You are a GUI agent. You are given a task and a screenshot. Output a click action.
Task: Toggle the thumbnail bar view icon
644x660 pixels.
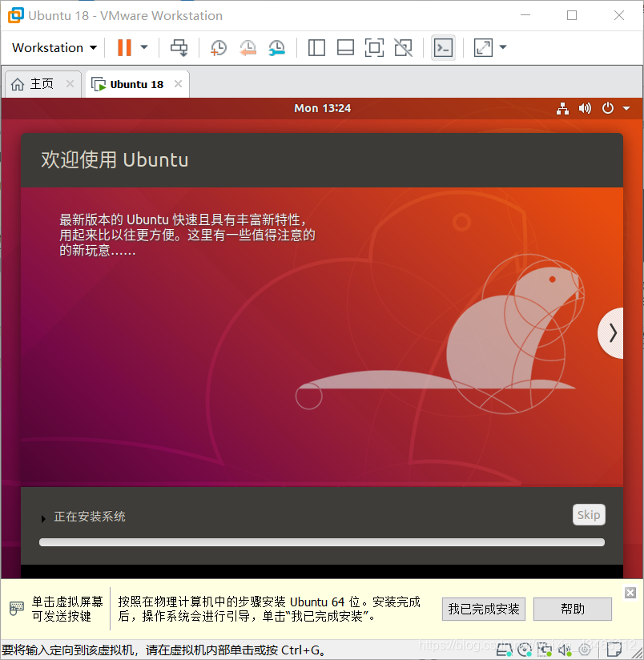point(345,47)
